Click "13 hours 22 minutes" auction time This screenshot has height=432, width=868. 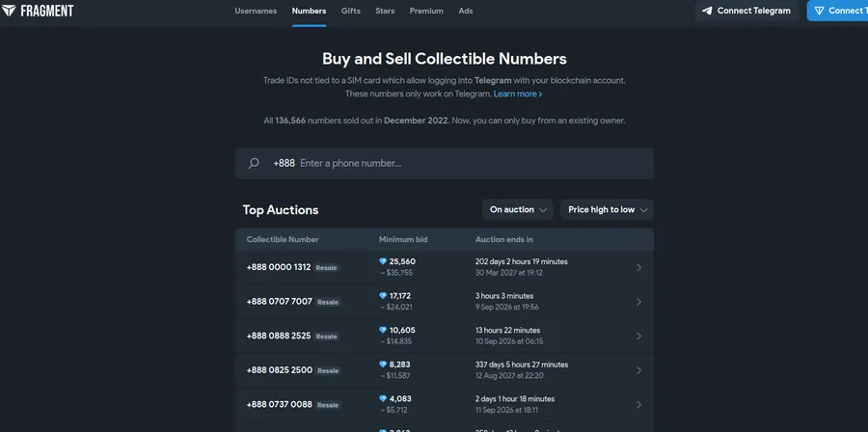(x=507, y=330)
